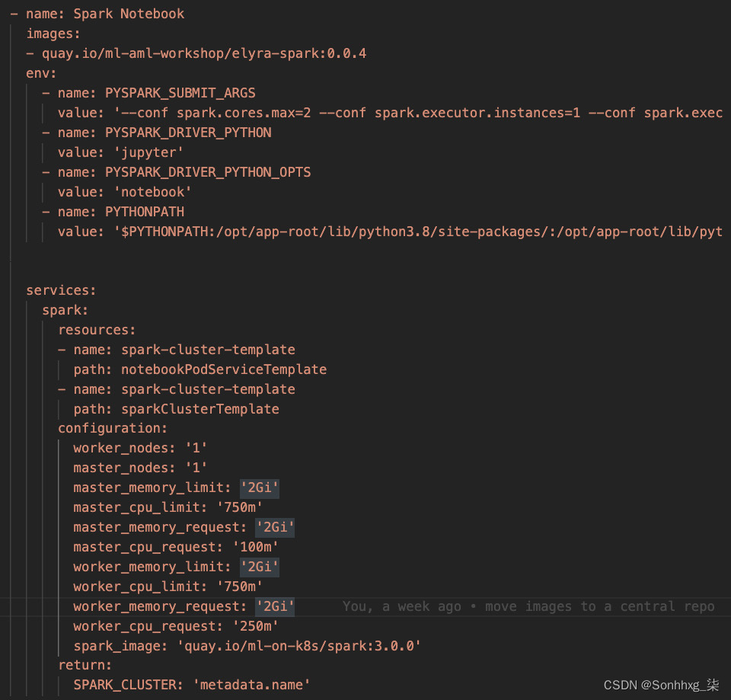Click the master_cpu_limit '750m' line

pyautogui.click(x=168, y=507)
